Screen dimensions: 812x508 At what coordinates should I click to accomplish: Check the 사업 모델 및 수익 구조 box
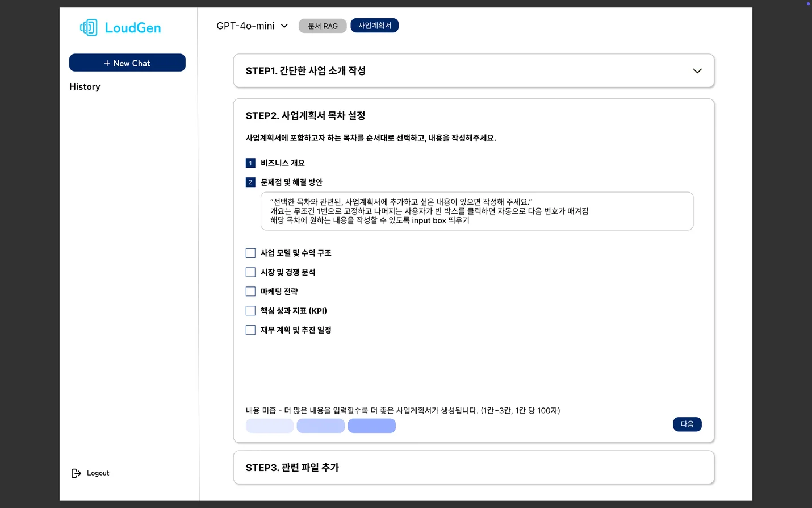pyautogui.click(x=250, y=253)
